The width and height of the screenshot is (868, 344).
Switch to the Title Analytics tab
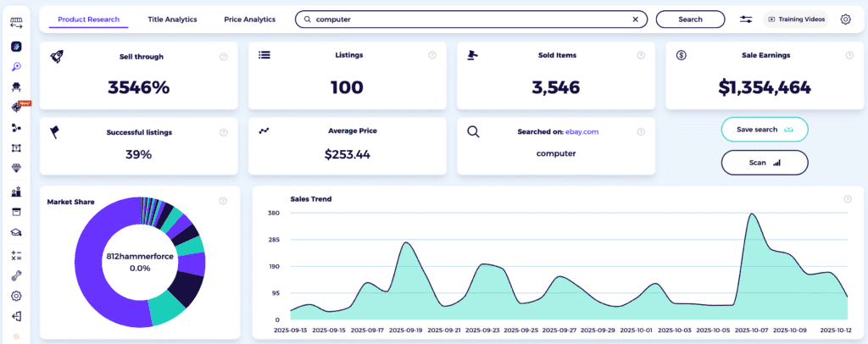click(172, 19)
